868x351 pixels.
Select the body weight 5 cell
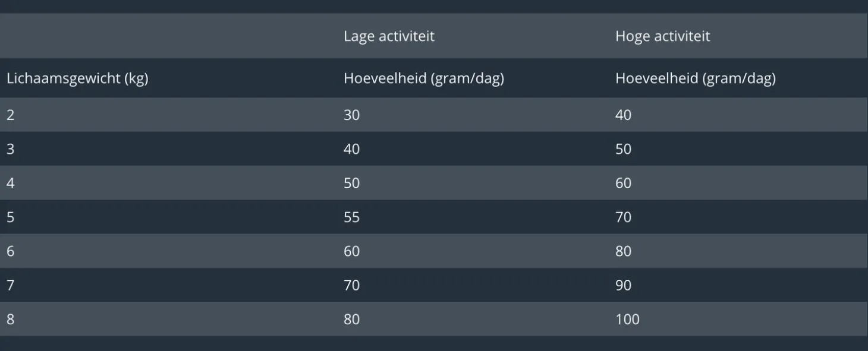tap(11, 217)
